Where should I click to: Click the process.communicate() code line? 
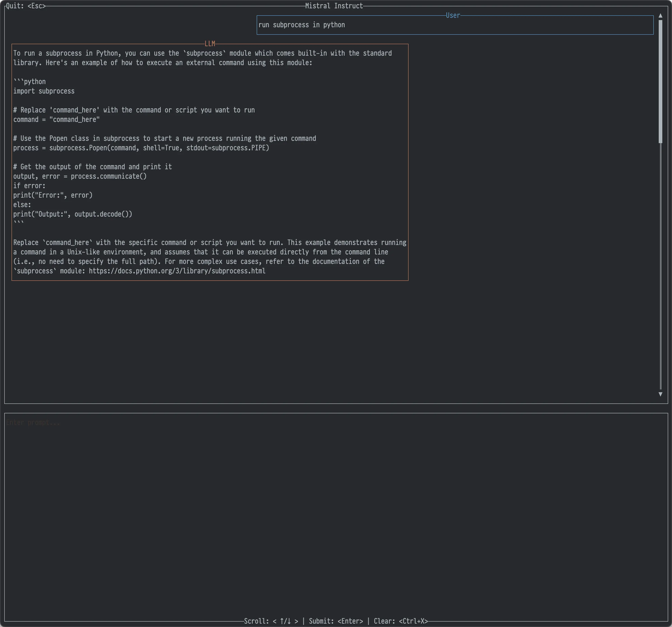[x=80, y=176]
